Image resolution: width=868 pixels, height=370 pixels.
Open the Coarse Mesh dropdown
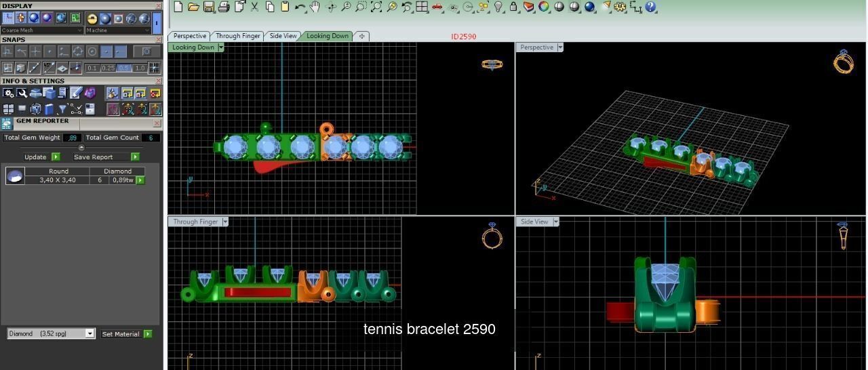coord(42,30)
